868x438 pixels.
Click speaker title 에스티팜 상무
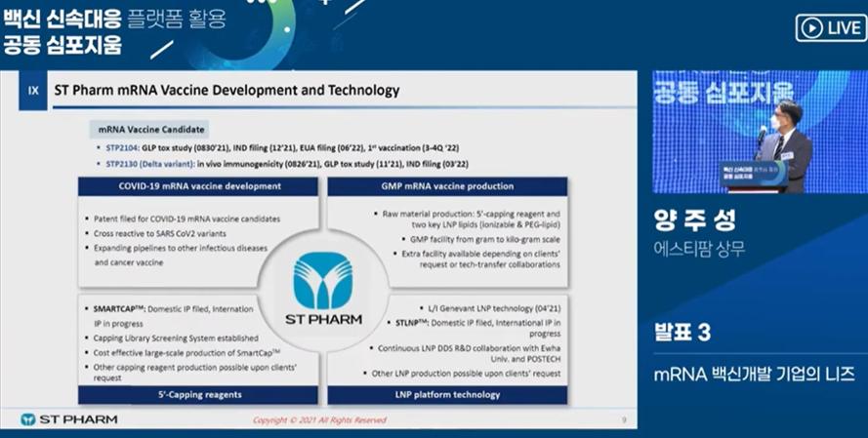(x=699, y=250)
